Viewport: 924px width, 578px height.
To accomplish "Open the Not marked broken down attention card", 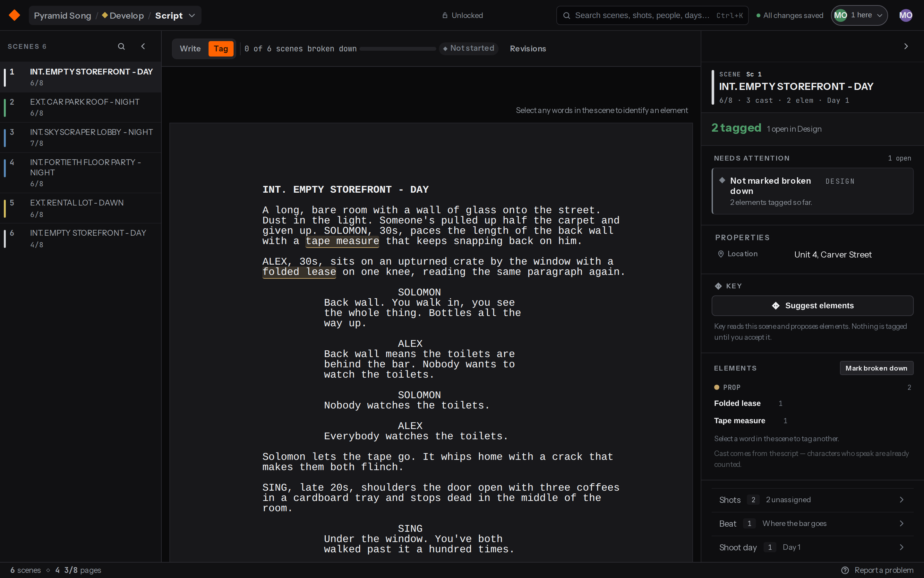I will pyautogui.click(x=812, y=191).
